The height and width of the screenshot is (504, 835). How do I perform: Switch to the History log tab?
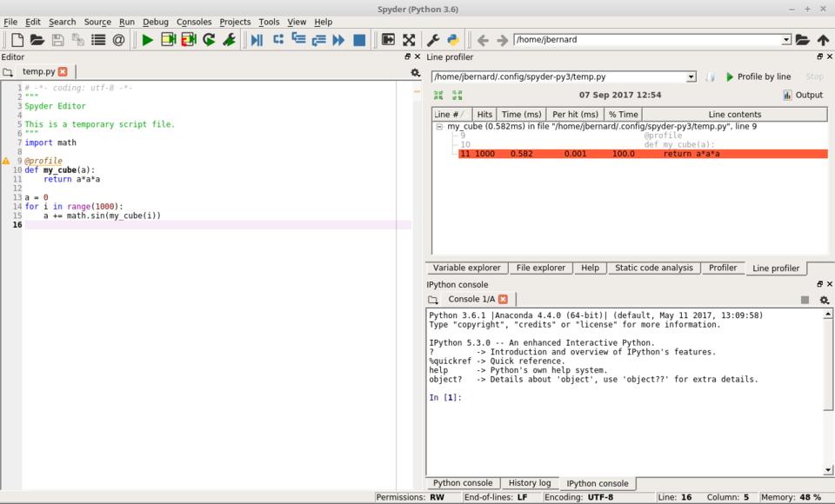pyautogui.click(x=529, y=483)
